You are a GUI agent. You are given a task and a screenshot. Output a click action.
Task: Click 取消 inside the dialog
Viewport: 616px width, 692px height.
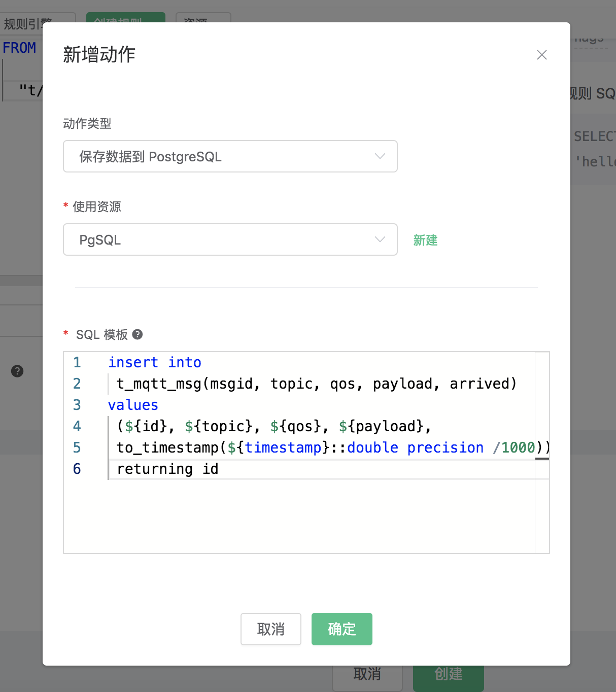(x=270, y=629)
